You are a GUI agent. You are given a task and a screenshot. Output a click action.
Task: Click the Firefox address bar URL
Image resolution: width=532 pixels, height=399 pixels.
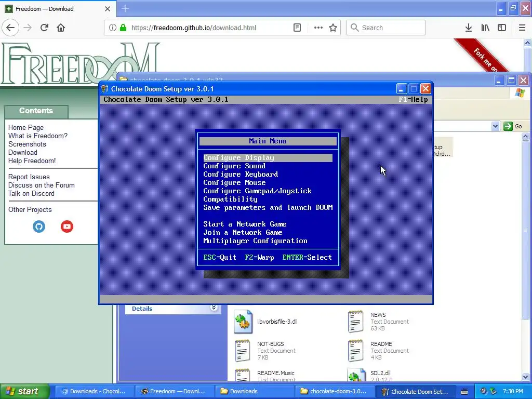point(194,28)
